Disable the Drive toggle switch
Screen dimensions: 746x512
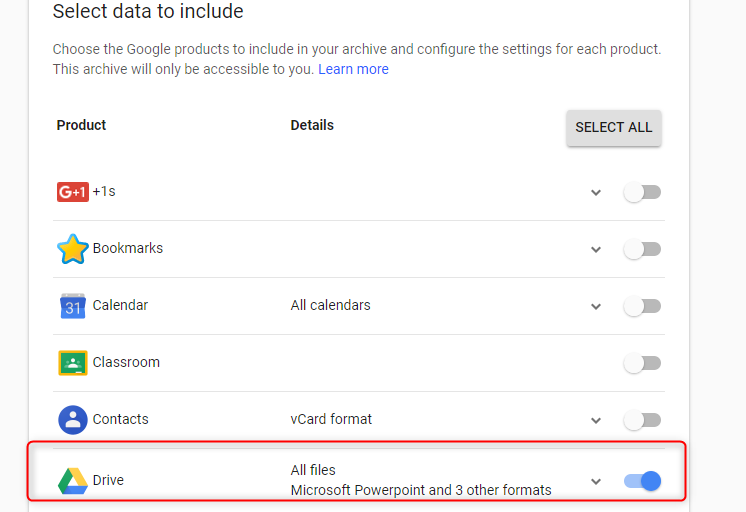[642, 481]
